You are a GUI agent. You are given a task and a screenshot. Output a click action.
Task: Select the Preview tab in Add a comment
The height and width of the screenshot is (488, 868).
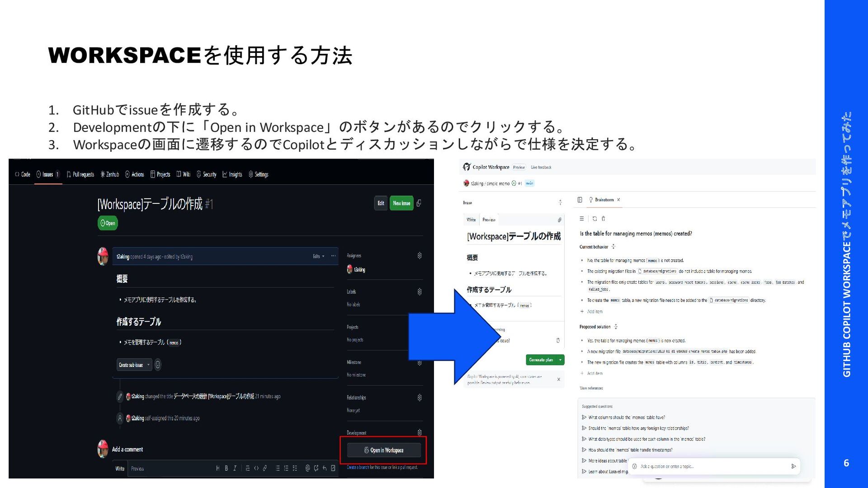pyautogui.click(x=137, y=469)
